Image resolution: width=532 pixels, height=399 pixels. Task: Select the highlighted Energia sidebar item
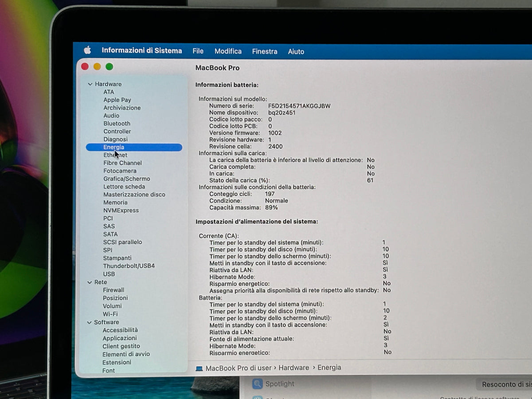[x=134, y=147]
